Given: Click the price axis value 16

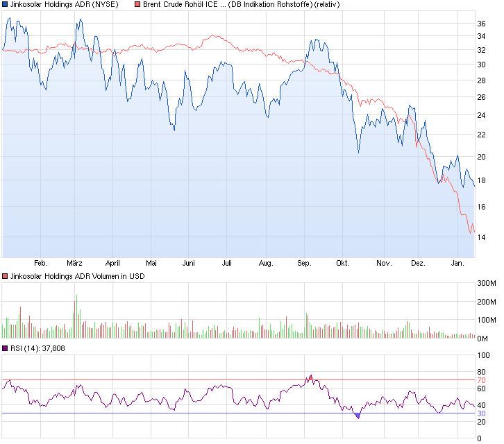Looking at the screenshot, I should (x=481, y=207).
